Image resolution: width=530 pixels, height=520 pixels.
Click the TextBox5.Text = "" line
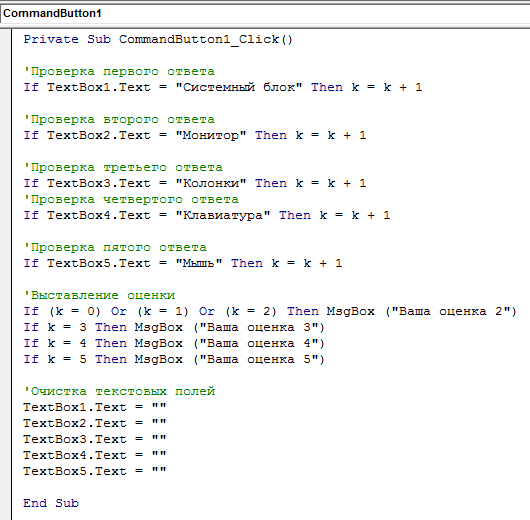(95, 471)
